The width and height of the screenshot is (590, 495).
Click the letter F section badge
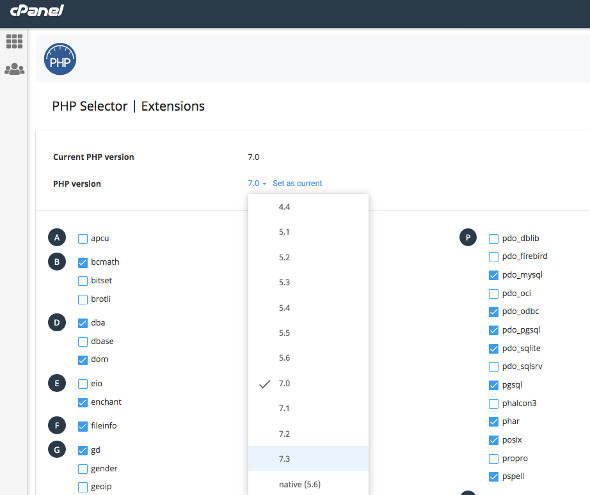point(57,425)
